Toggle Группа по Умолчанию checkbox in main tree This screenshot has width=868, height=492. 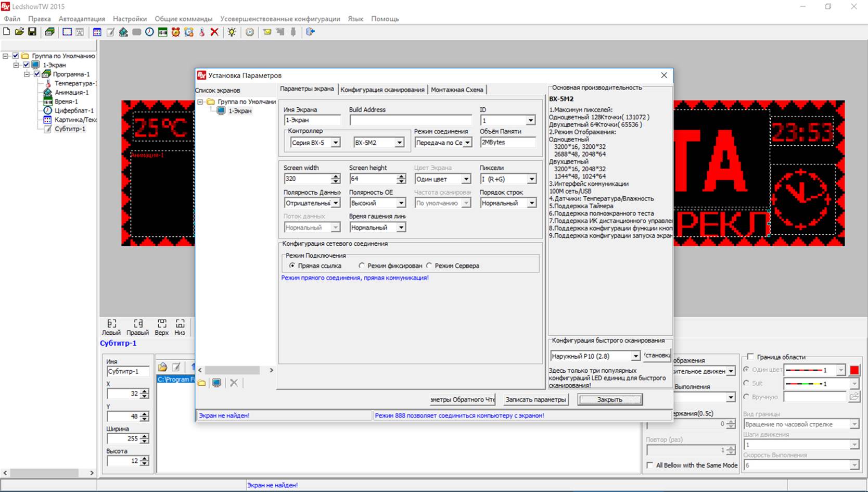click(16, 56)
